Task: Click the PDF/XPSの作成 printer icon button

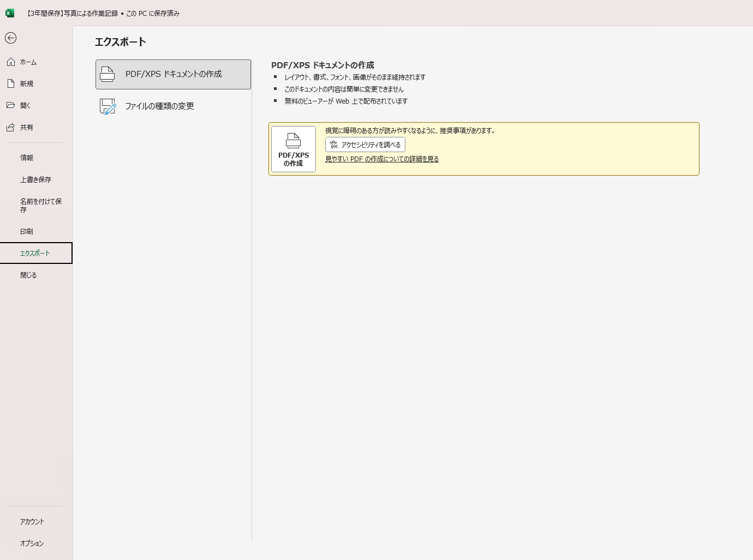Action: 293,149
